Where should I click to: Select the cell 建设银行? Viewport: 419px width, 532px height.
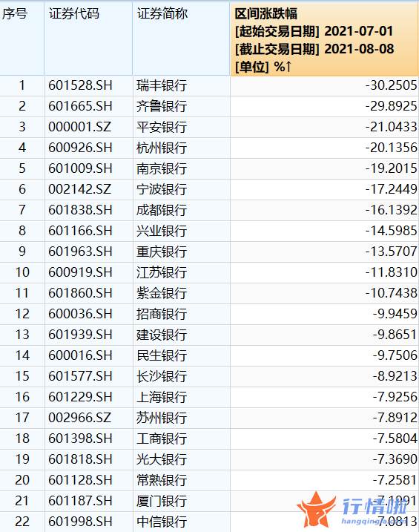click(x=182, y=335)
